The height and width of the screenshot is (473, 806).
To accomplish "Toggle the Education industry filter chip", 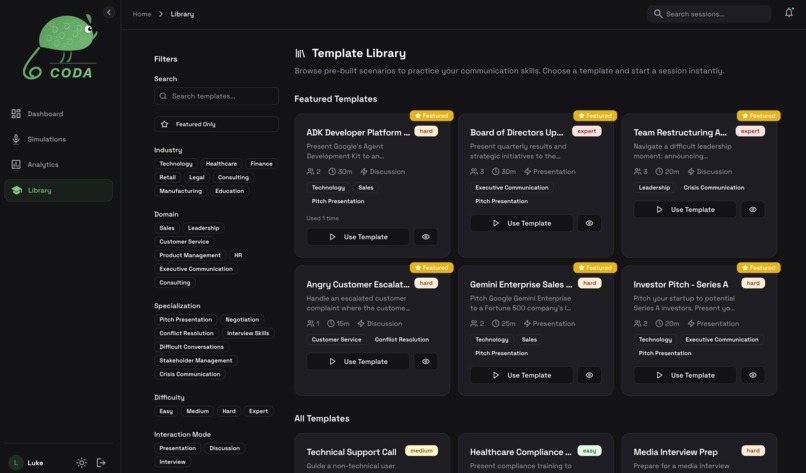I will [x=229, y=191].
